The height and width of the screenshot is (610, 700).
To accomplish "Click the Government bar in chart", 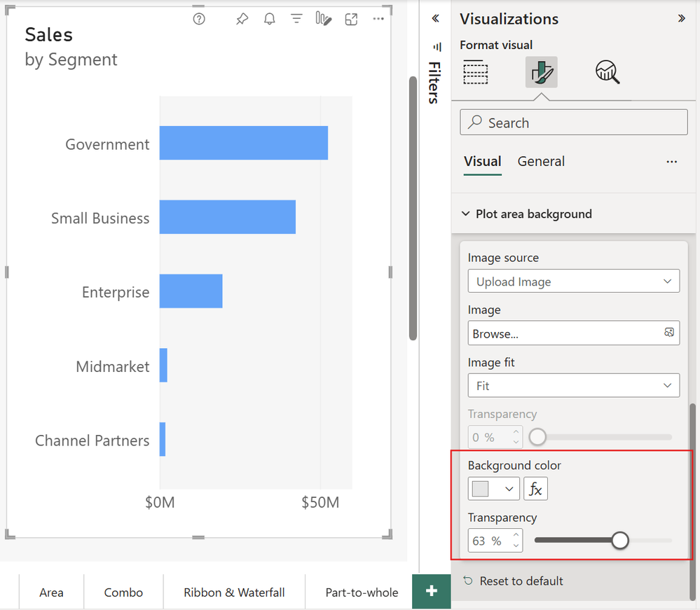I will click(x=244, y=143).
